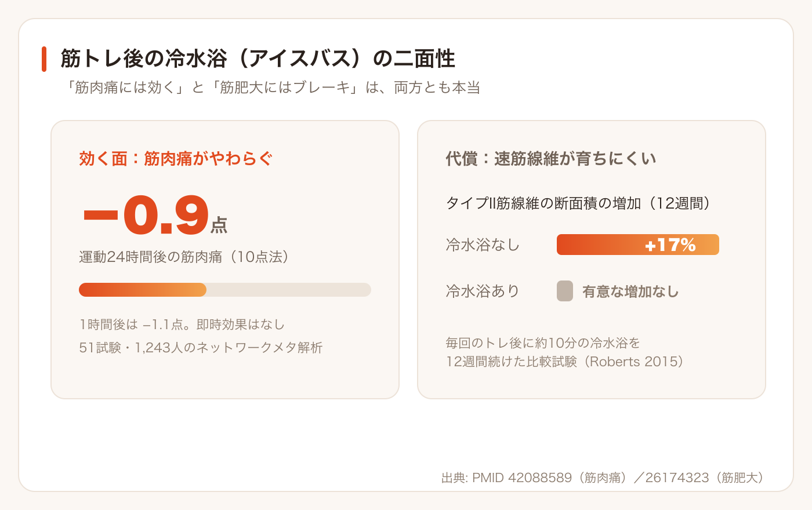Click the title 筋トレ後の冷水浴（アイスバス）の二面性

coord(258,59)
